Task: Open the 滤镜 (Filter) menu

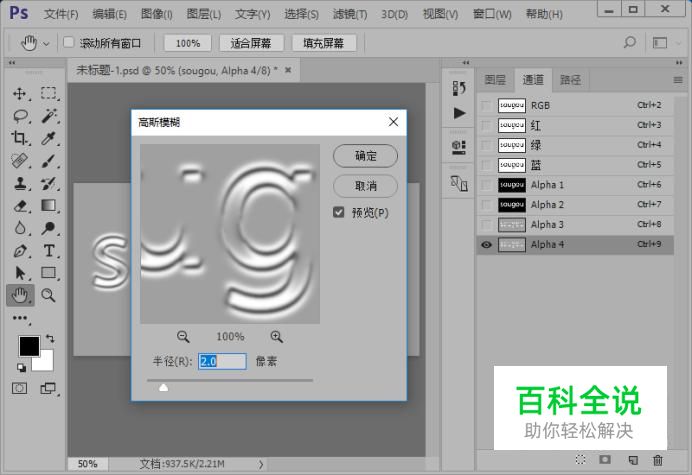Action: point(350,14)
